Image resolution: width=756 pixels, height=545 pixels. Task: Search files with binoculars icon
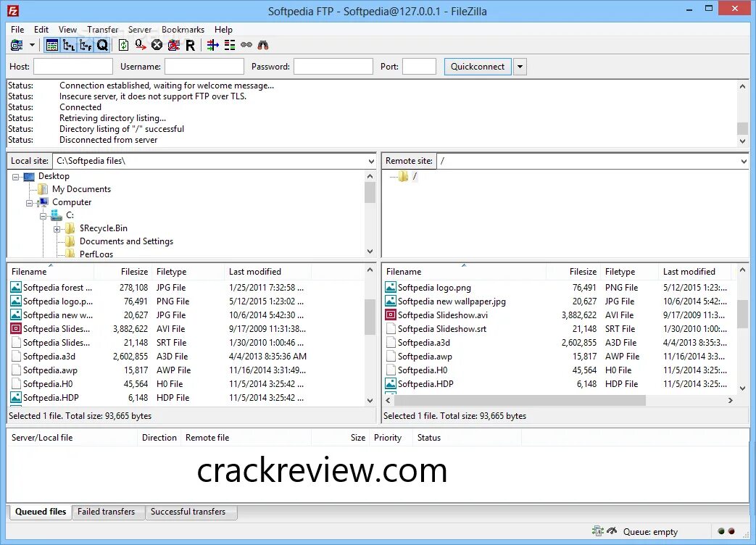click(x=263, y=46)
